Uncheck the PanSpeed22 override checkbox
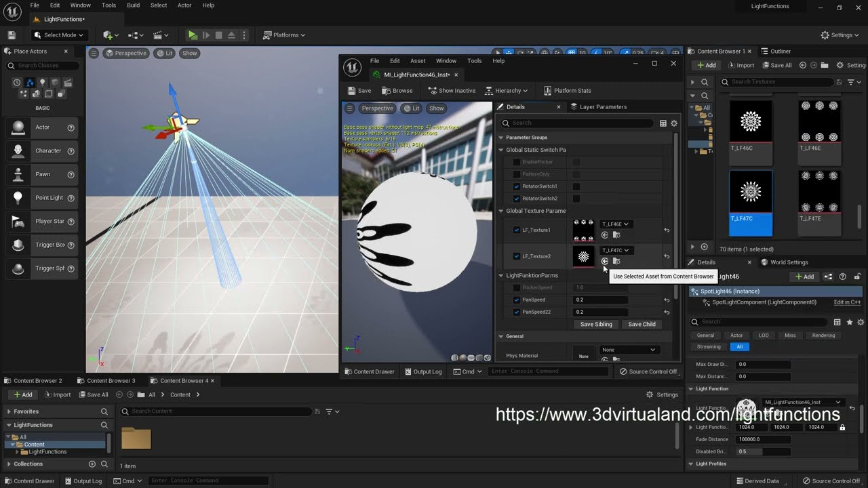The width and height of the screenshot is (868, 488). (517, 312)
